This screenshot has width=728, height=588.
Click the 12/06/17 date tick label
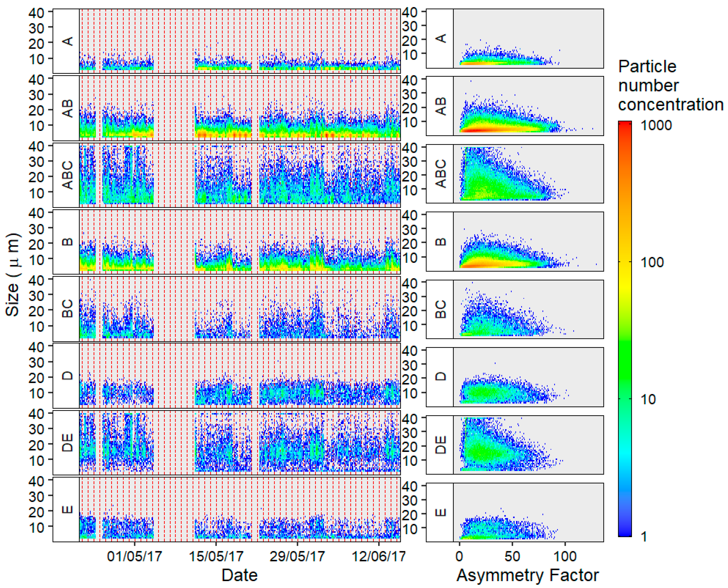point(379,556)
